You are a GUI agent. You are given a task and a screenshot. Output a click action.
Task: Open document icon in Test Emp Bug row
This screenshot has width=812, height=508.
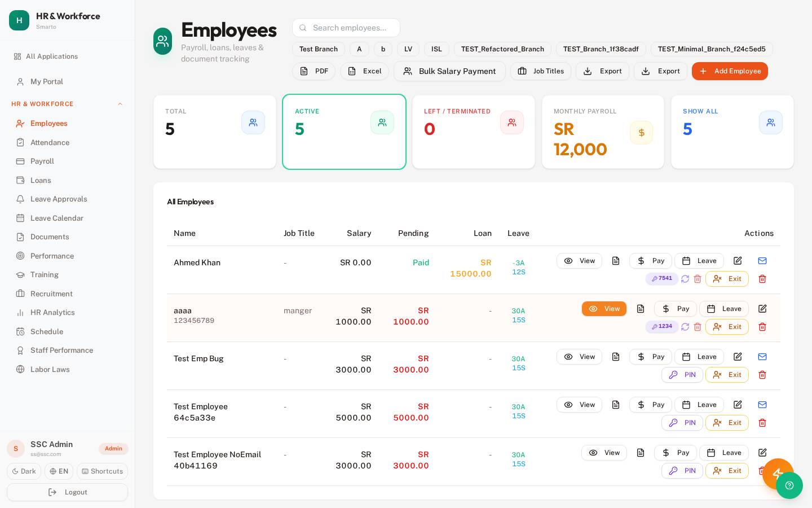pyautogui.click(x=616, y=357)
